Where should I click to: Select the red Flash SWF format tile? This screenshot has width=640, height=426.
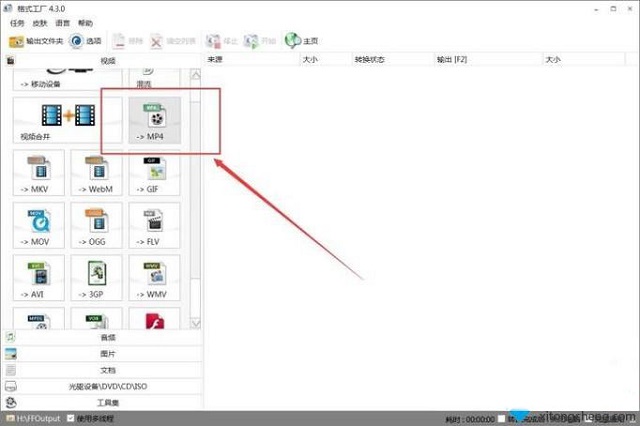tap(154, 319)
